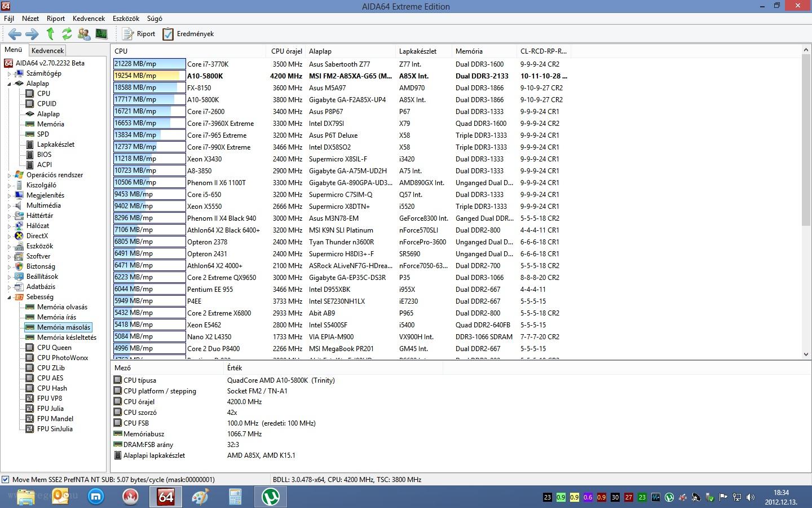Click the Riport toolbar button with document icon
Image resolution: width=812 pixels, height=508 pixels.
point(139,34)
